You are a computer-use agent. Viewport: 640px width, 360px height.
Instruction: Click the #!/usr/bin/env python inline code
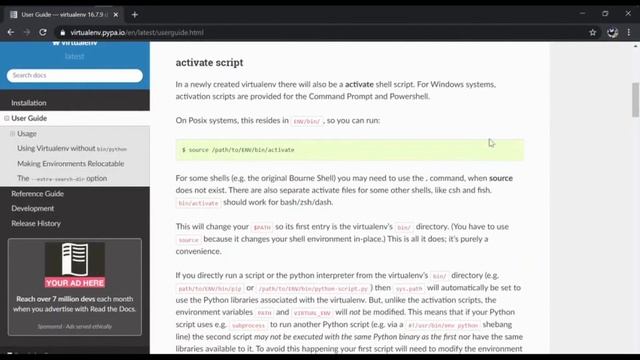pyautogui.click(x=442, y=325)
